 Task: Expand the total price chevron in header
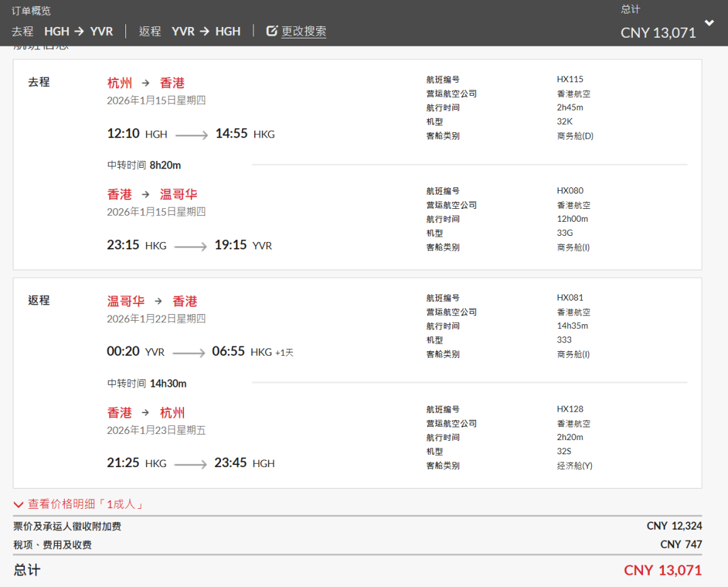point(708,23)
